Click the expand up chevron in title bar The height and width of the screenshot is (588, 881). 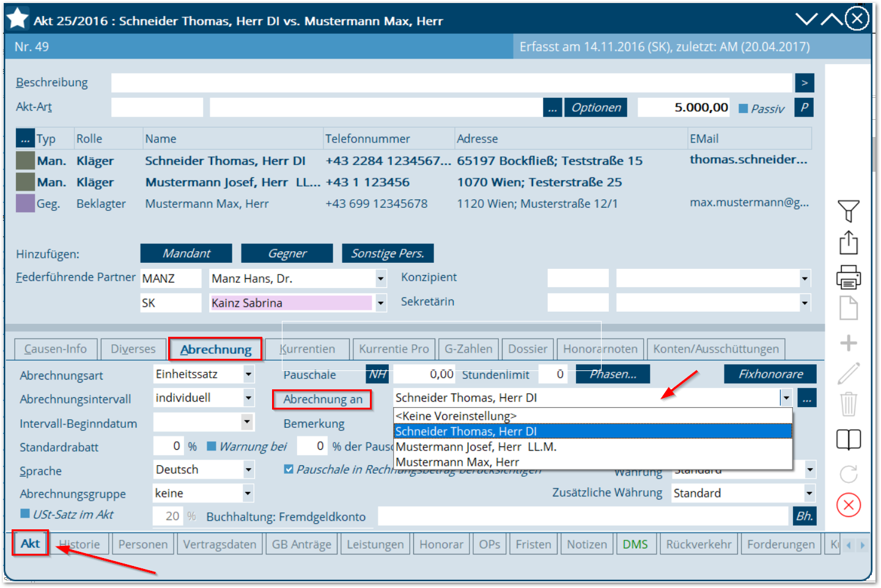click(x=831, y=20)
